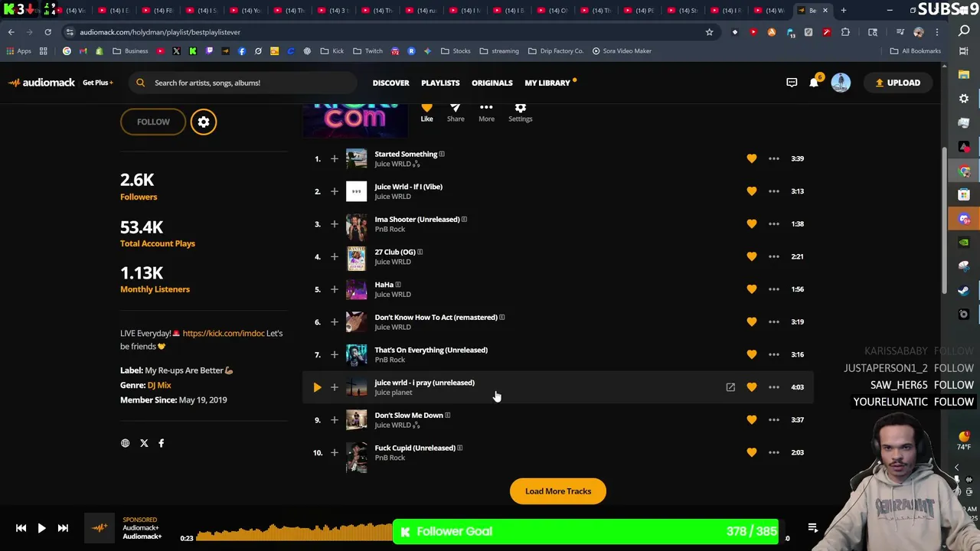The width and height of the screenshot is (980, 551).
Task: Open MY LIBRARY
Action: point(547,83)
